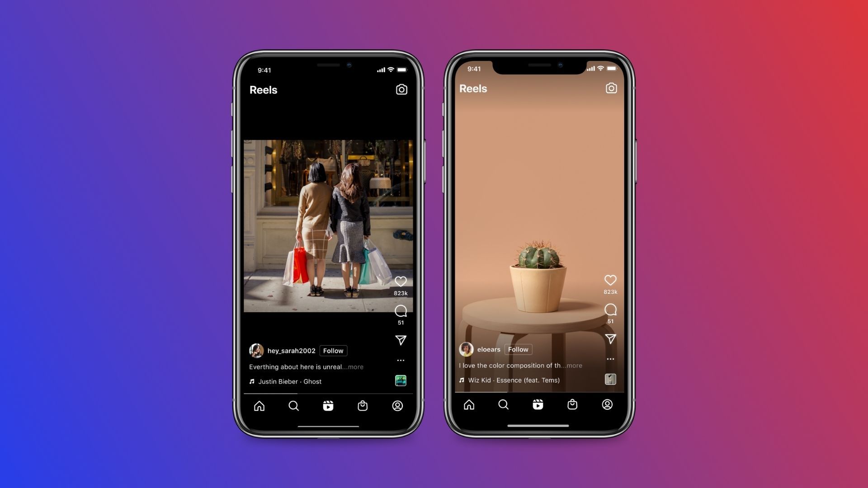Tap the comment icon on right phone
This screenshot has height=488, width=868.
pyautogui.click(x=610, y=309)
